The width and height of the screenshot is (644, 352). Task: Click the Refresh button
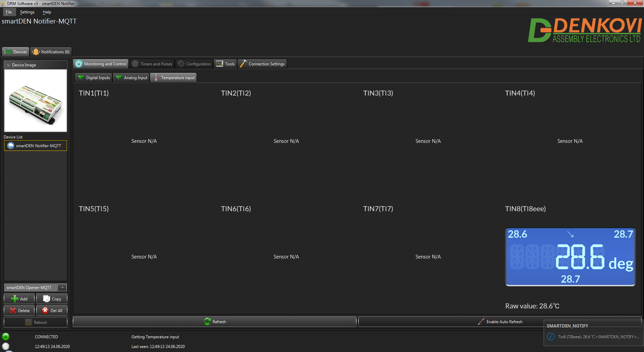215,321
